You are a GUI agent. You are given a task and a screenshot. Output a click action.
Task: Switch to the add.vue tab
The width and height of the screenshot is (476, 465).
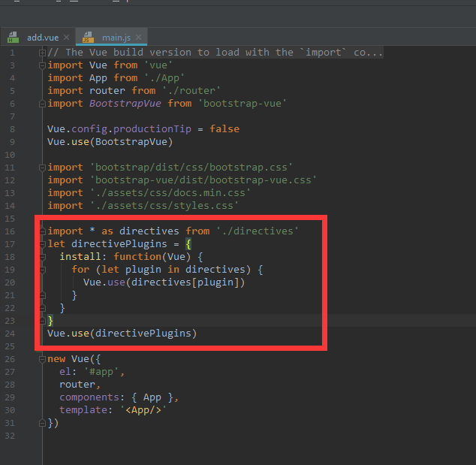tap(42, 37)
